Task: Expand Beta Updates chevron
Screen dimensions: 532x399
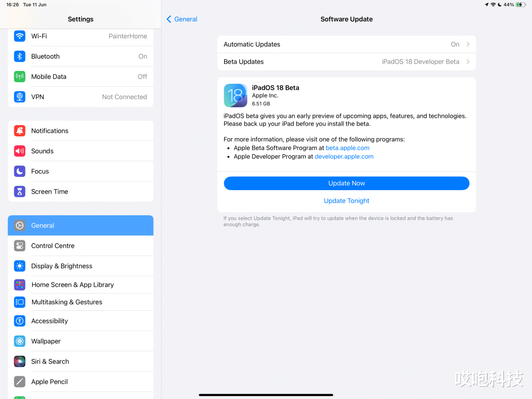Action: click(468, 62)
